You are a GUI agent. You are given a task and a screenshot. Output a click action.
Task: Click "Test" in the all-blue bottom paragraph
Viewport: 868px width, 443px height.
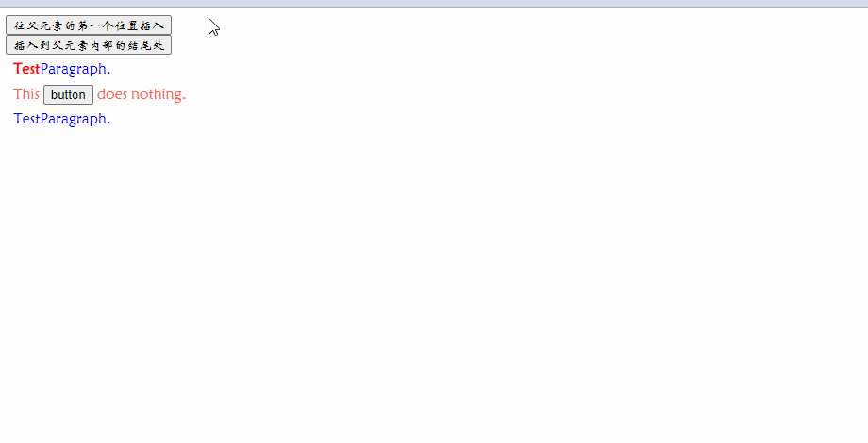pyautogui.click(x=26, y=119)
